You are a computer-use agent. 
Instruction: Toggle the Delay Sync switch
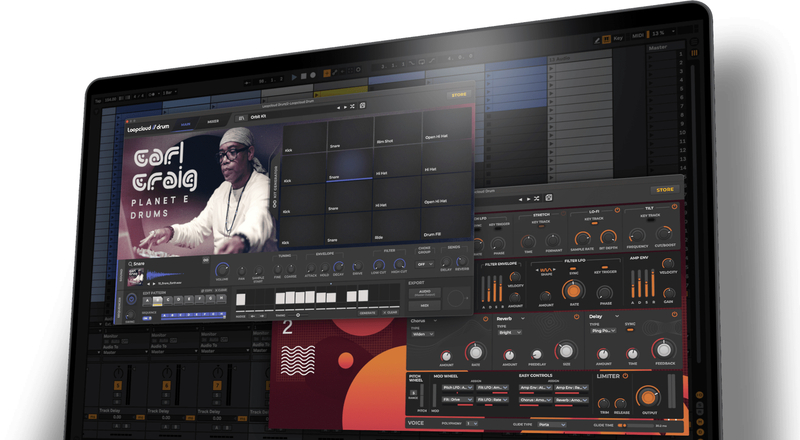click(x=630, y=330)
